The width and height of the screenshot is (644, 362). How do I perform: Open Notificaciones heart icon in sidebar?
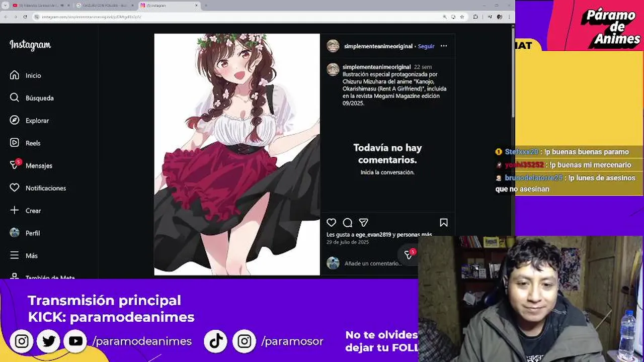point(15,188)
